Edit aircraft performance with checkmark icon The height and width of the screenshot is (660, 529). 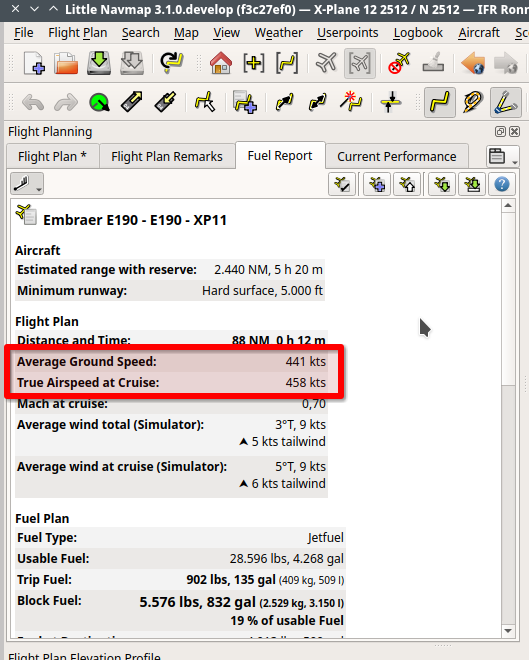click(x=342, y=184)
